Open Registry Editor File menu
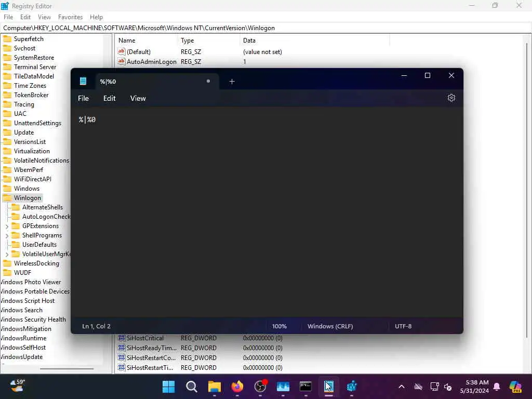This screenshot has width=532, height=399. pyautogui.click(x=8, y=17)
